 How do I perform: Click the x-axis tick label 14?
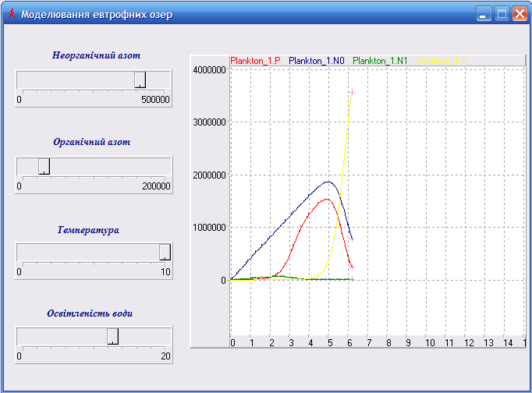tap(508, 343)
